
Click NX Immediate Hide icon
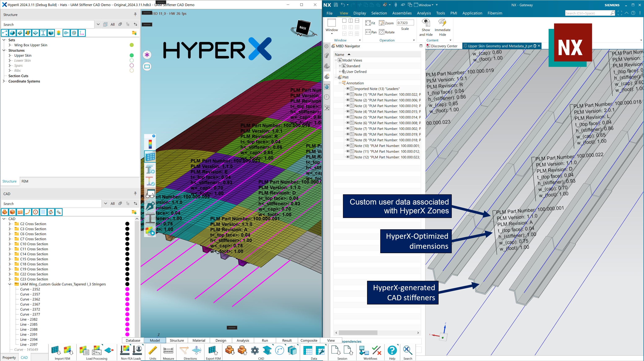coord(442,22)
